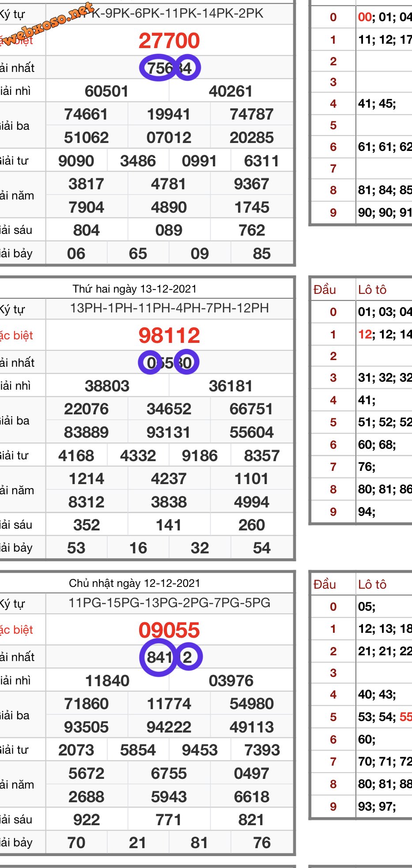Tap the number 93131
Image resolution: width=412 pixels, height=868 pixels.
[169, 432]
